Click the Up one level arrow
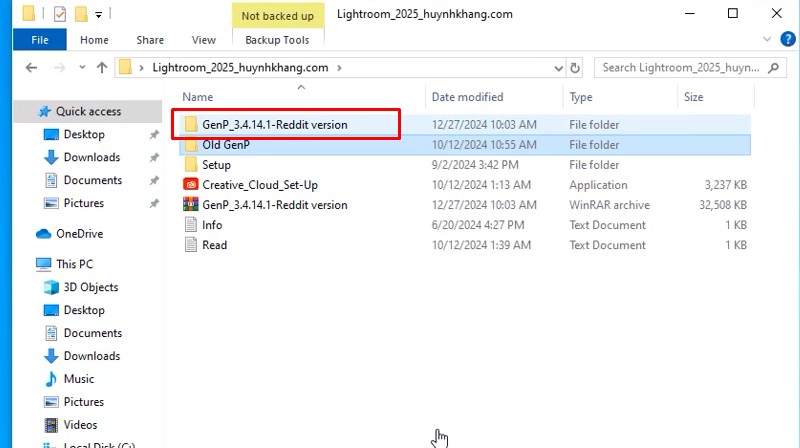 pos(102,68)
